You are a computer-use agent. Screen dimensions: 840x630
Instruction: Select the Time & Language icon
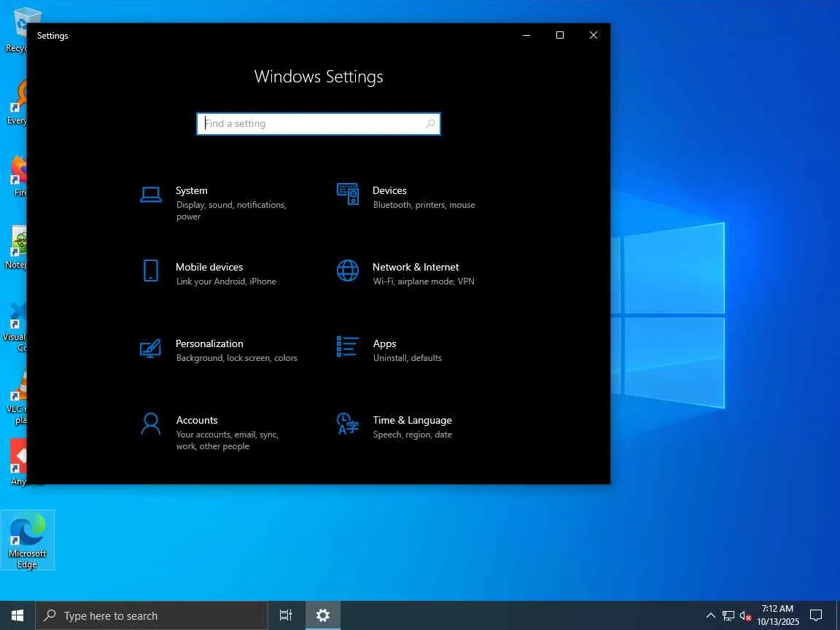pos(348,424)
